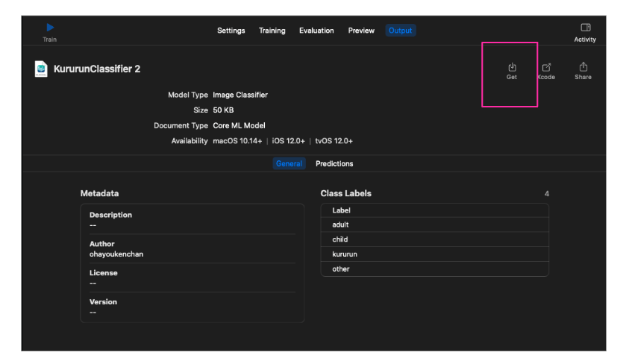
Task: Click the Metadata section heading
Action: 99,193
